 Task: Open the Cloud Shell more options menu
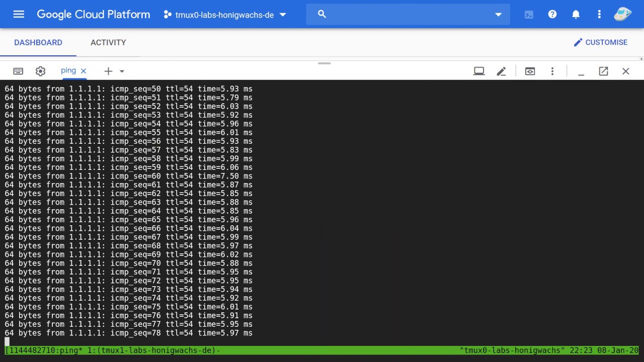(552, 71)
